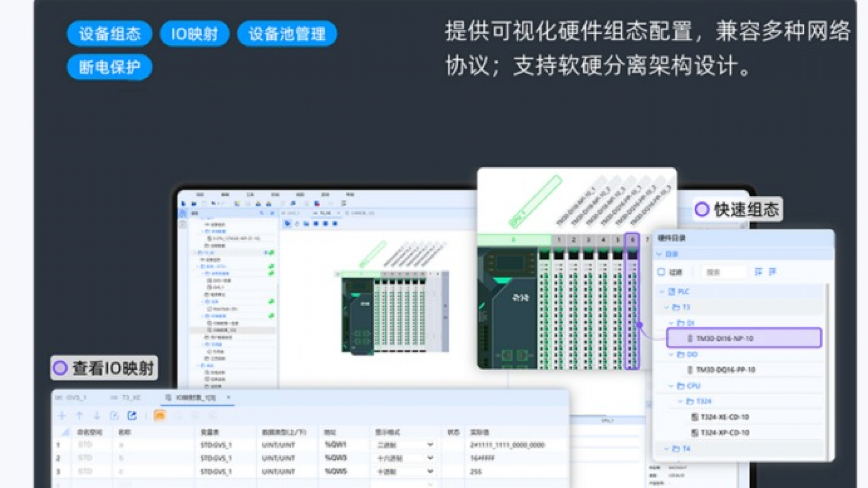Screen dimensions: 868x488
Task: Click the new file icon in main toolbar
Action: [183, 203]
